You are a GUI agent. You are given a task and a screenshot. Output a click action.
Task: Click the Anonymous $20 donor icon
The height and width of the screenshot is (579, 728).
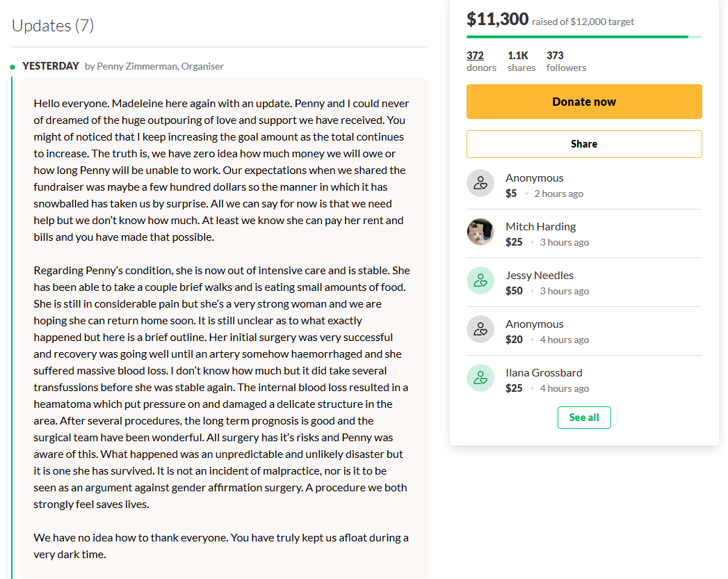480,329
